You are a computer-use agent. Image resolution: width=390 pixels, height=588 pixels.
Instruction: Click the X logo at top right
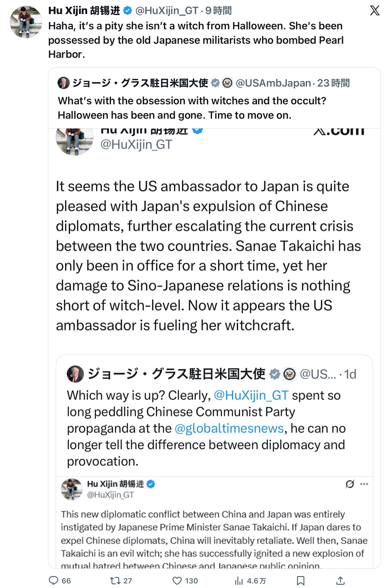pyautogui.click(x=375, y=10)
